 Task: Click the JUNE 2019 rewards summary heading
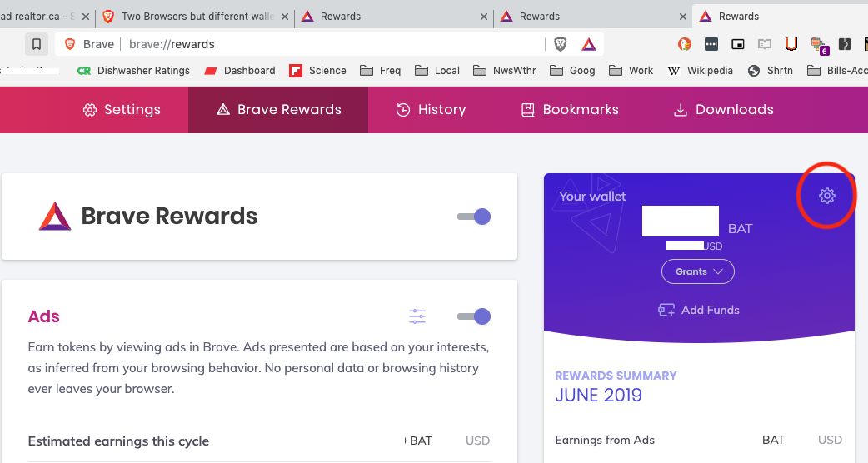click(x=598, y=395)
